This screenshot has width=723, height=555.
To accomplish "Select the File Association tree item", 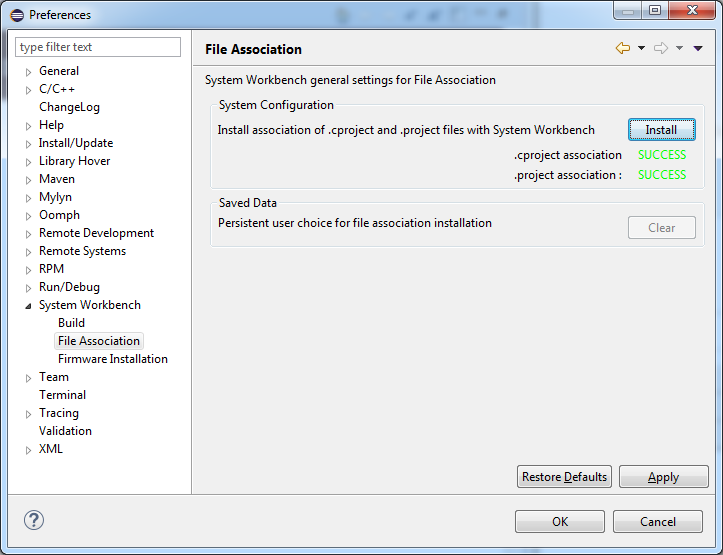I will coord(99,341).
